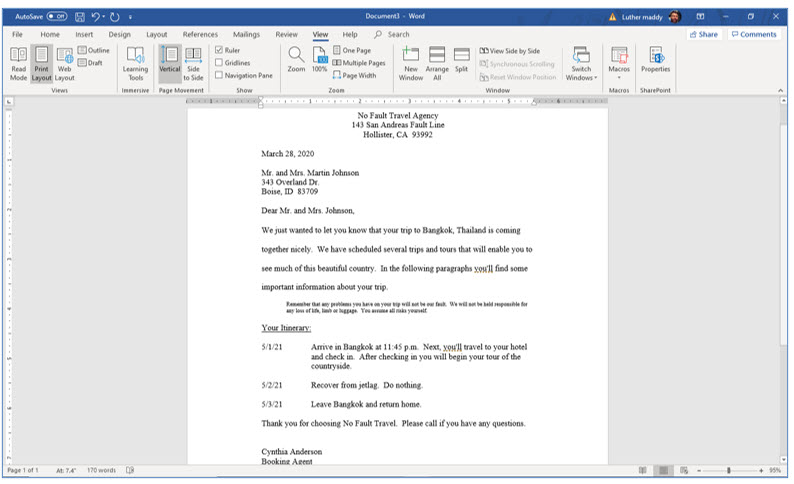Click the tab selector at ruler corner
This screenshot has width=794, height=484.
point(9,101)
